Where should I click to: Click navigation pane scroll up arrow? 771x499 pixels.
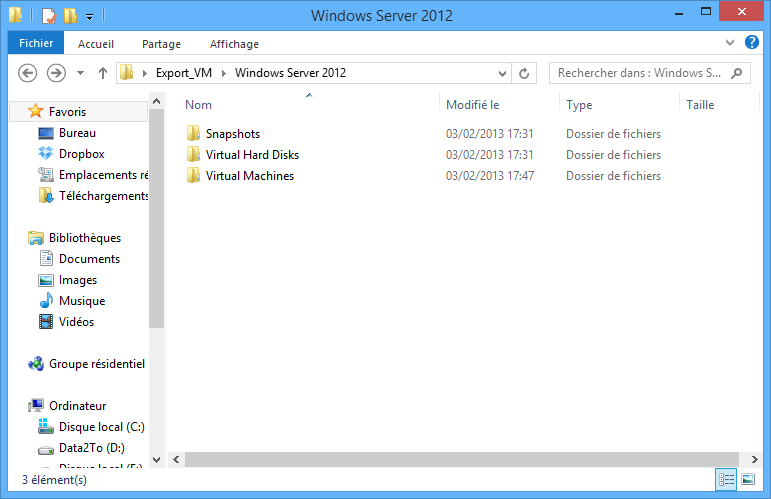[x=156, y=101]
